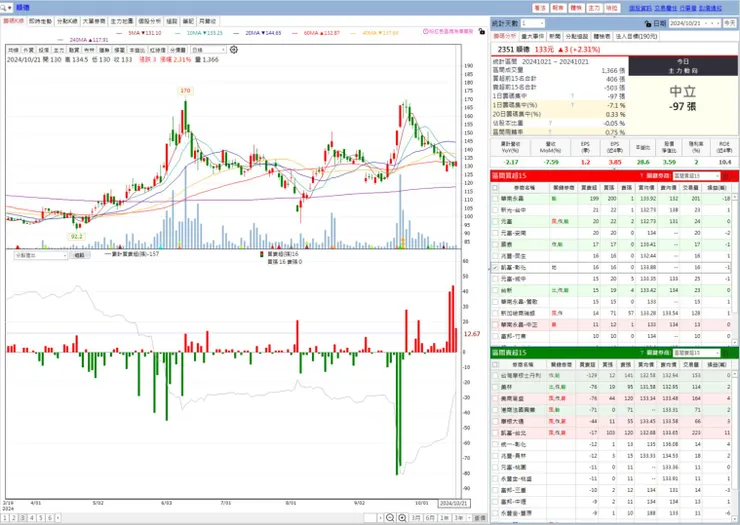The image size is (740, 525).
Task: Switch to the 分點K線 tab
Action: [x=67, y=21]
